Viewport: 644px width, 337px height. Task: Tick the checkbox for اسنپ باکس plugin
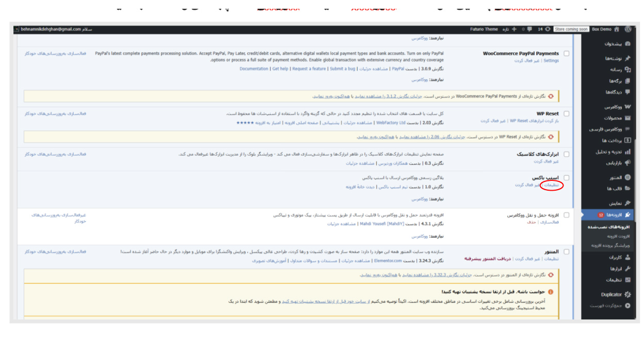coord(567,178)
